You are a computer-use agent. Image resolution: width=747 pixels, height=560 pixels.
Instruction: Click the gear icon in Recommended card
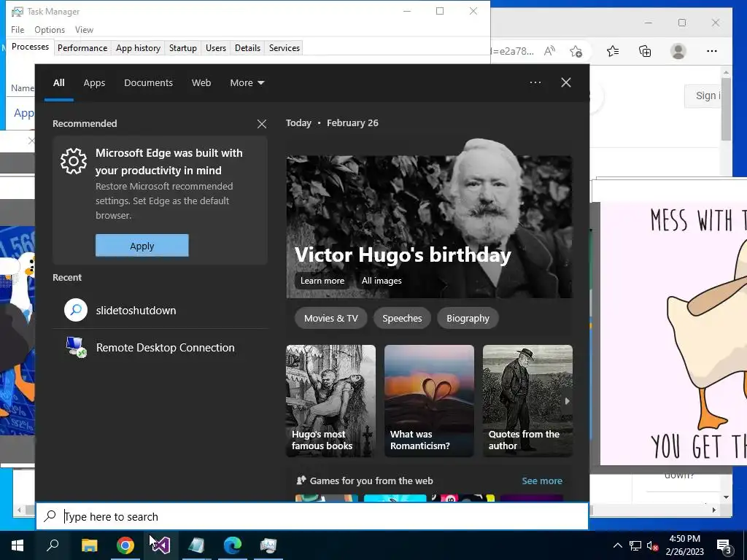click(x=74, y=161)
